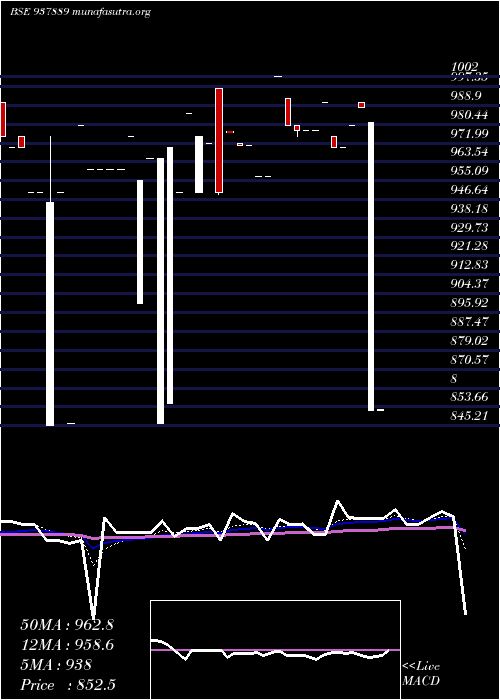Viewport: 500px width, 700px height.
Task: Click the MACD mini chart panel
Action: coord(275,650)
